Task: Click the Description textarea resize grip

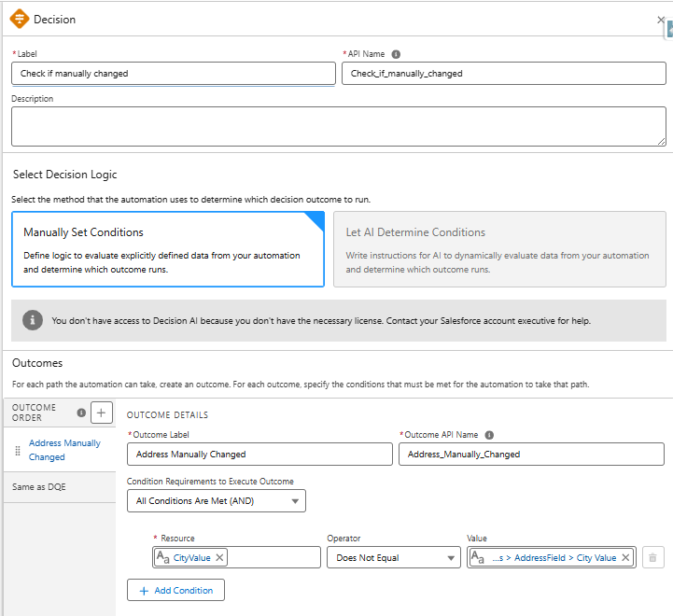Action: (662, 142)
